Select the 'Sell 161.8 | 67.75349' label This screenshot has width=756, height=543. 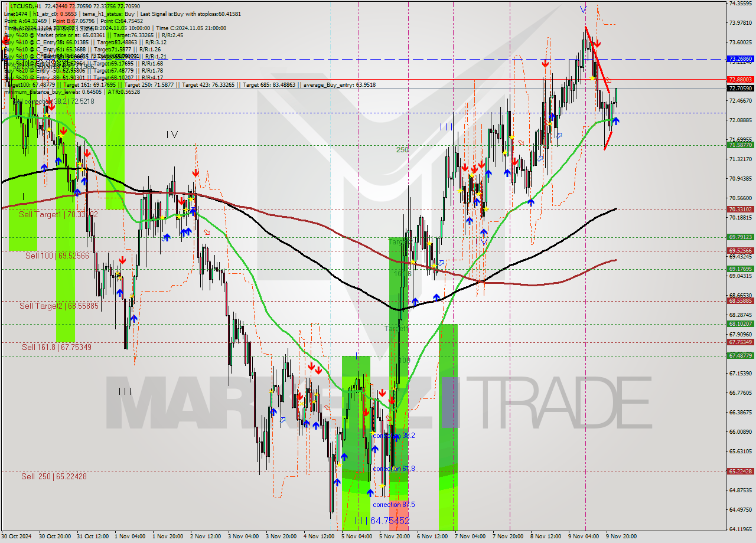point(57,347)
